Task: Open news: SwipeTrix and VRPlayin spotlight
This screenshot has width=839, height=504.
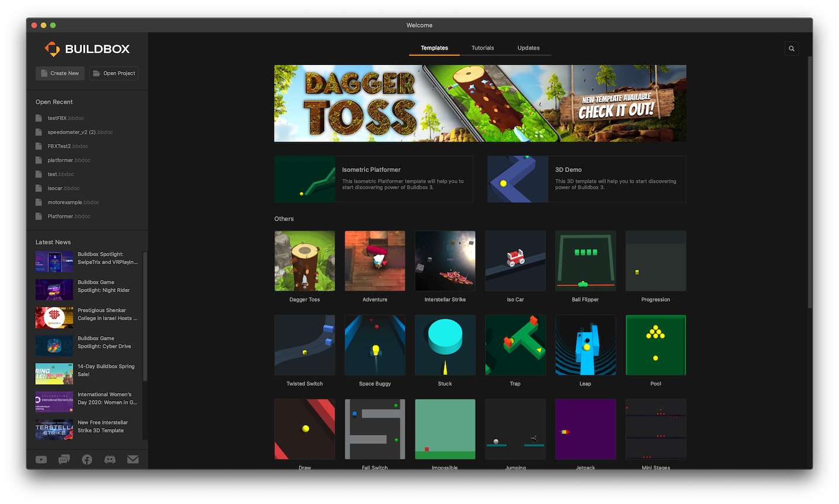Action: 87,261
